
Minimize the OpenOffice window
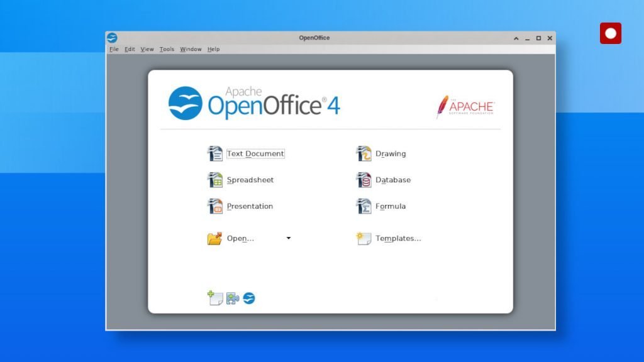(x=528, y=38)
